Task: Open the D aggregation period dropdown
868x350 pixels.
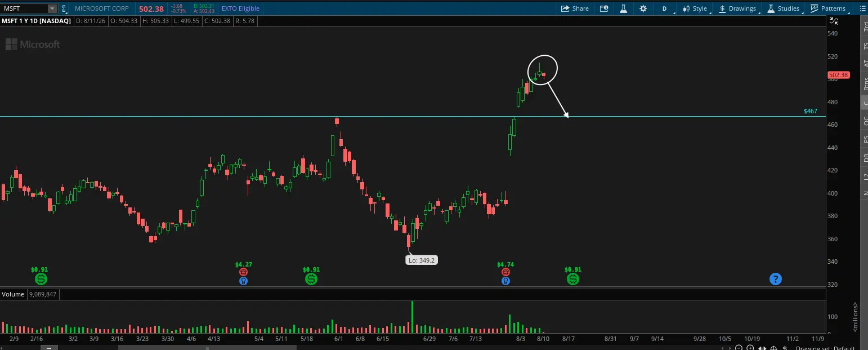Action: click(664, 8)
